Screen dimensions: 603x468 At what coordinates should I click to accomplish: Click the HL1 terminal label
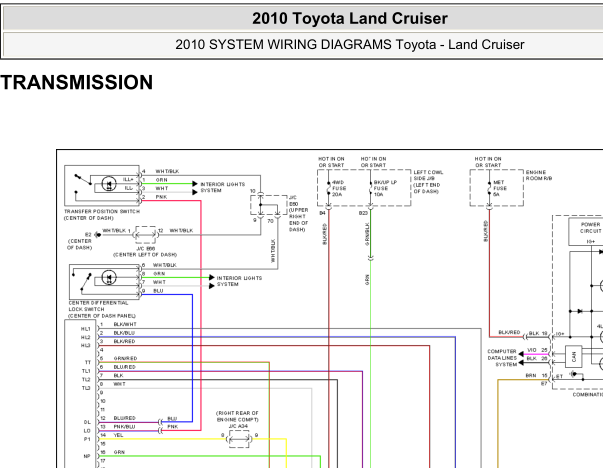[x=86, y=329]
